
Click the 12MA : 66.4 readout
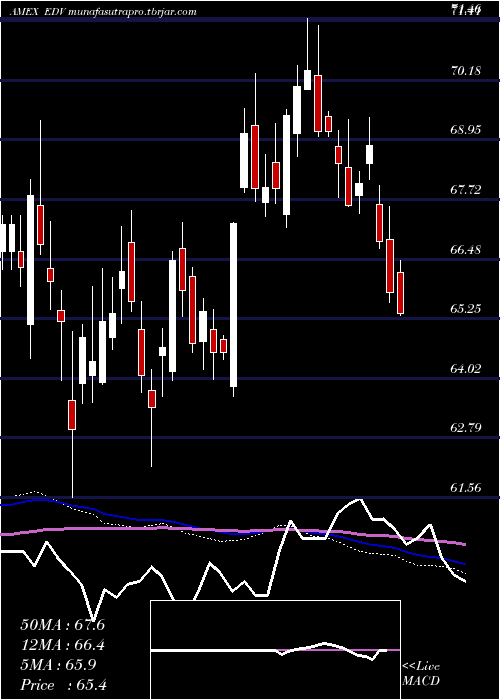point(62,645)
